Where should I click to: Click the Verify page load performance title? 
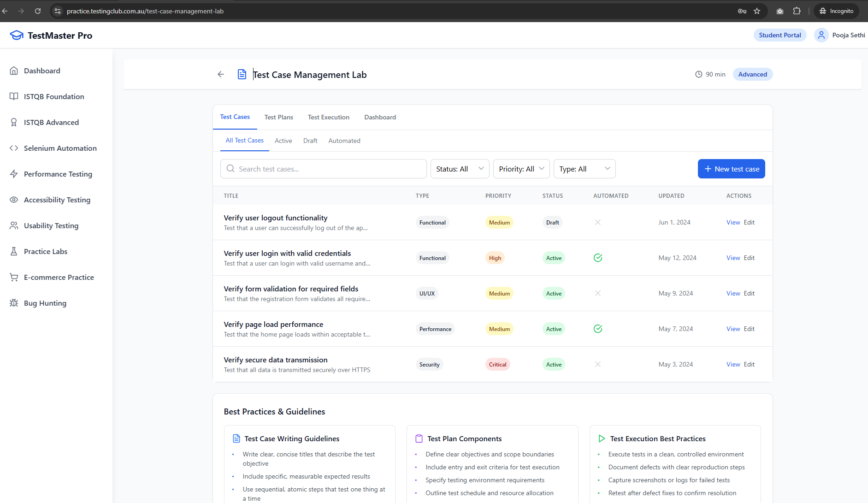coord(273,324)
